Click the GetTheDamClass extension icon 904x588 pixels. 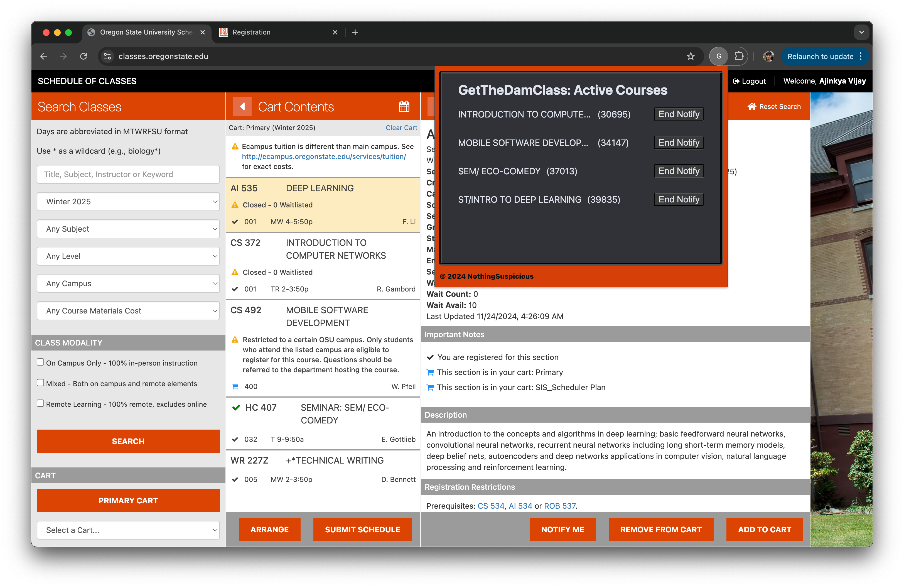[718, 56]
